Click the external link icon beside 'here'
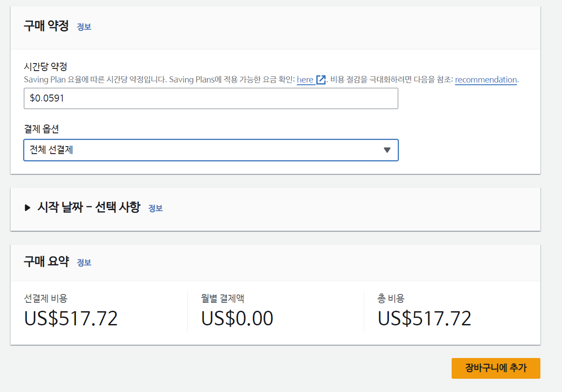 [x=321, y=80]
